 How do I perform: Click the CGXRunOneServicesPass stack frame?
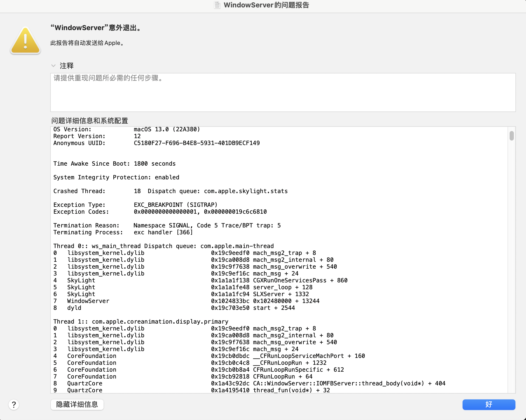click(x=290, y=280)
